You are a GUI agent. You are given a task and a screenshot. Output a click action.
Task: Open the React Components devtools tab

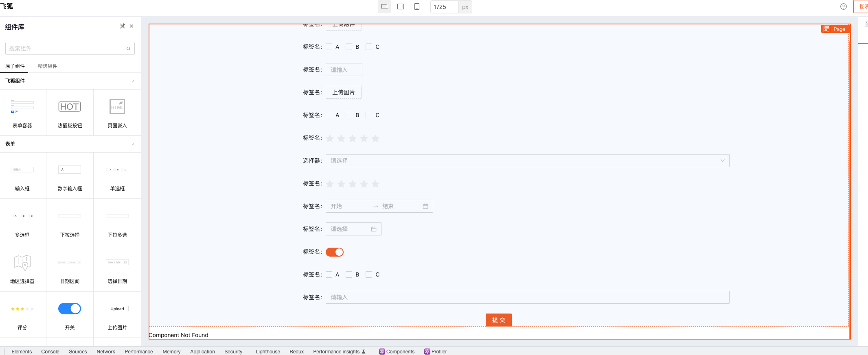(x=397, y=351)
